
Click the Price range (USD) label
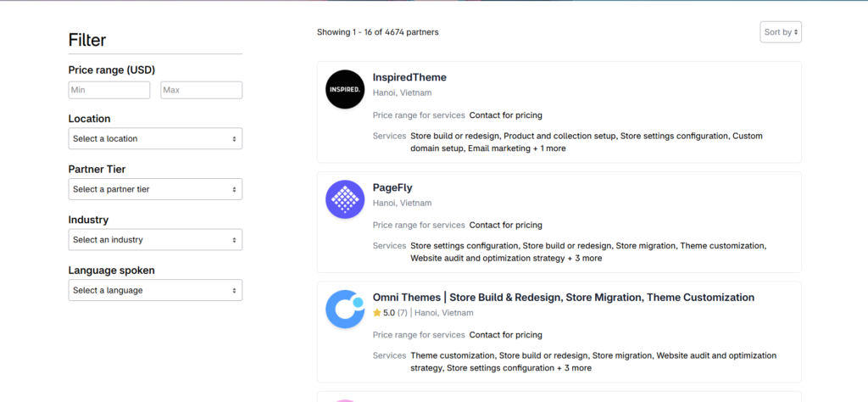(112, 70)
